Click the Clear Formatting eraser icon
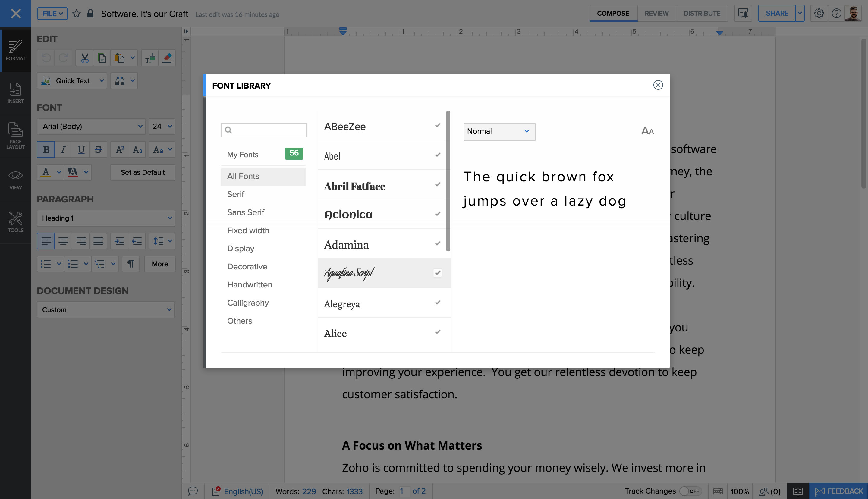 167,58
